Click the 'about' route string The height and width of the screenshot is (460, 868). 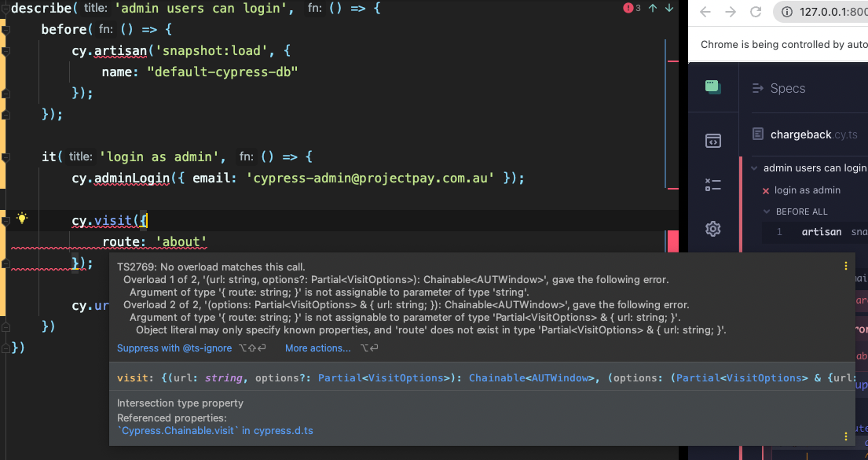pyautogui.click(x=181, y=241)
